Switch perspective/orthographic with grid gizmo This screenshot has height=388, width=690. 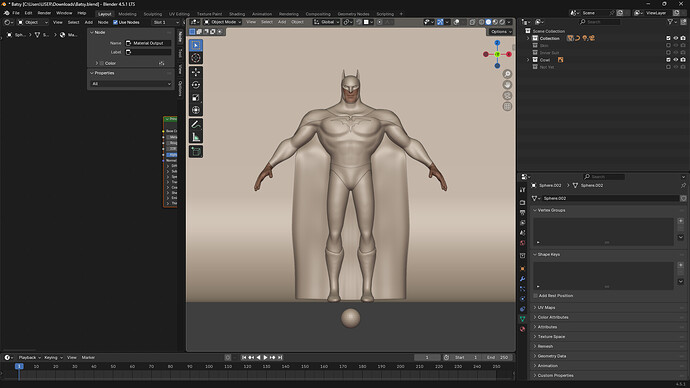tap(507, 106)
